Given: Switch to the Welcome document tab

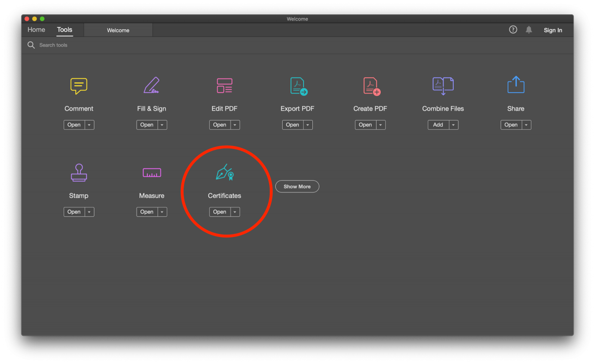Looking at the screenshot, I should coord(118,30).
